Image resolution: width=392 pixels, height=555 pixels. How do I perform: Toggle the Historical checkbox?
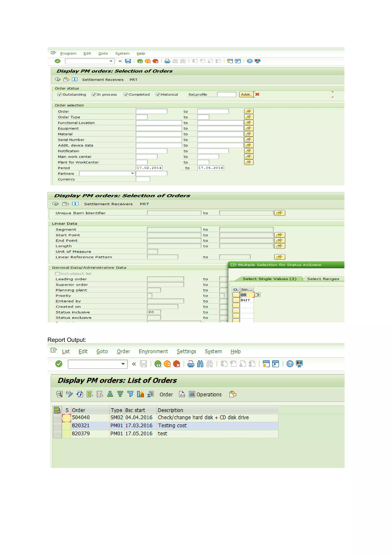pos(158,94)
